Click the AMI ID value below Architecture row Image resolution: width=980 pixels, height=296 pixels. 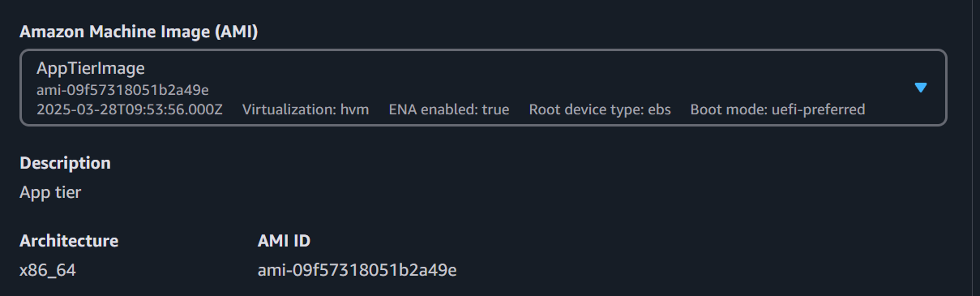point(357,270)
